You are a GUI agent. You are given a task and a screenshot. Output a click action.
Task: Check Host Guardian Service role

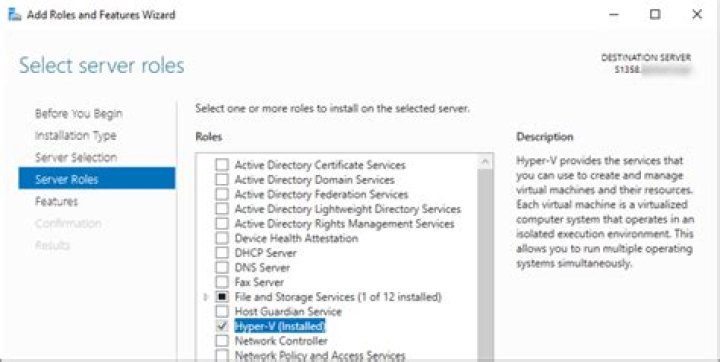click(222, 311)
